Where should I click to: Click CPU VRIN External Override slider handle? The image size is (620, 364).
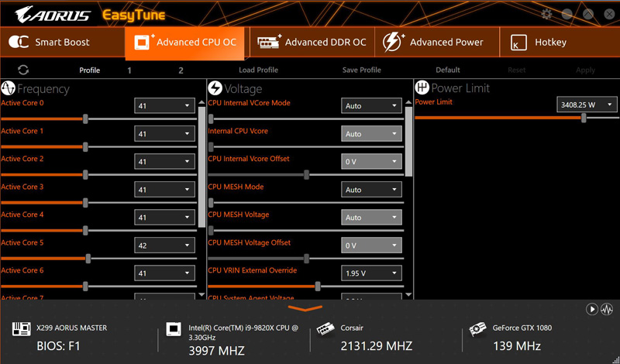(x=318, y=287)
